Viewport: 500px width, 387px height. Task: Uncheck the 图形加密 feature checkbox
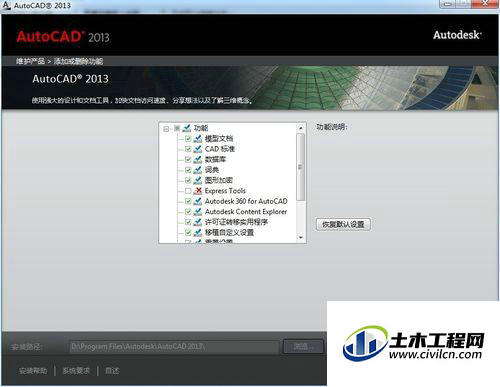coord(188,181)
